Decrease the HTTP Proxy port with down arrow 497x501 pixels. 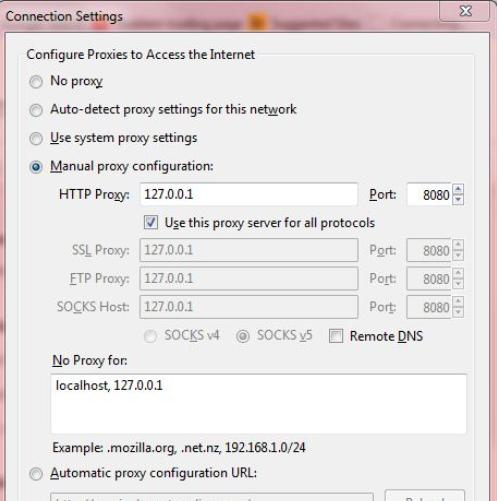[458, 200]
